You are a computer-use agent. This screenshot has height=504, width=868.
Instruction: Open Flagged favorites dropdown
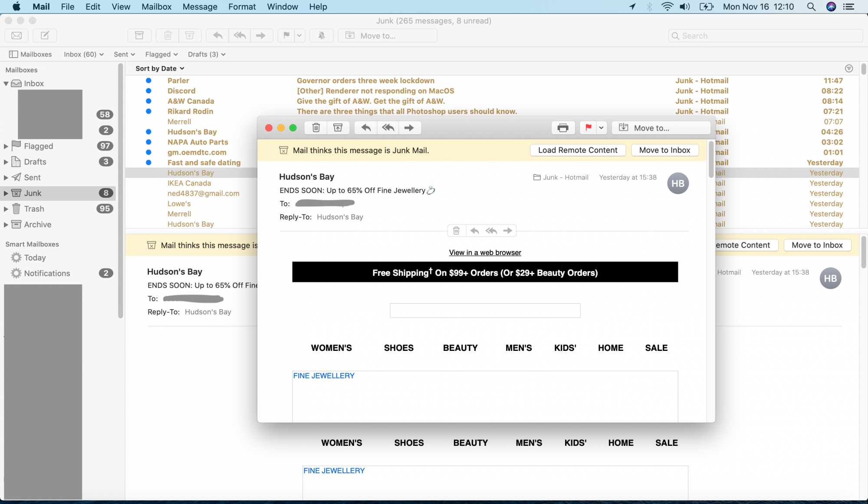click(x=161, y=54)
